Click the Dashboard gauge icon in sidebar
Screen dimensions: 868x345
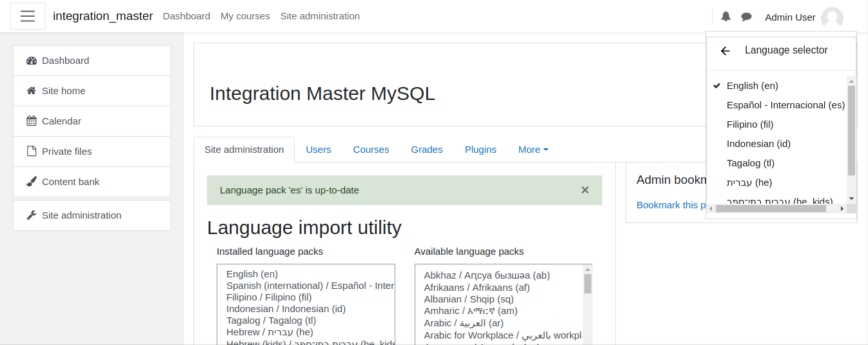tap(32, 61)
